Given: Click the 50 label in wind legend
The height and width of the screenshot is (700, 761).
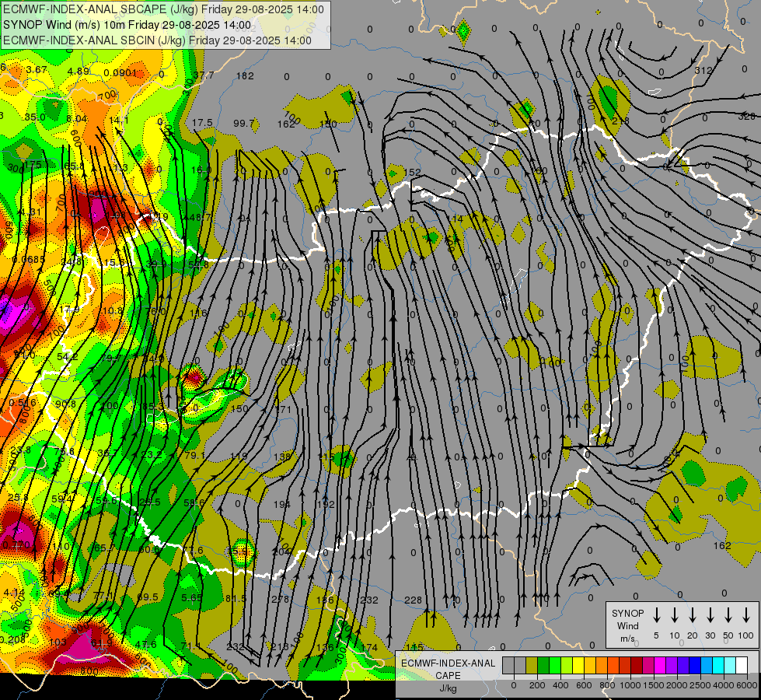Looking at the screenshot, I should pos(728,635).
